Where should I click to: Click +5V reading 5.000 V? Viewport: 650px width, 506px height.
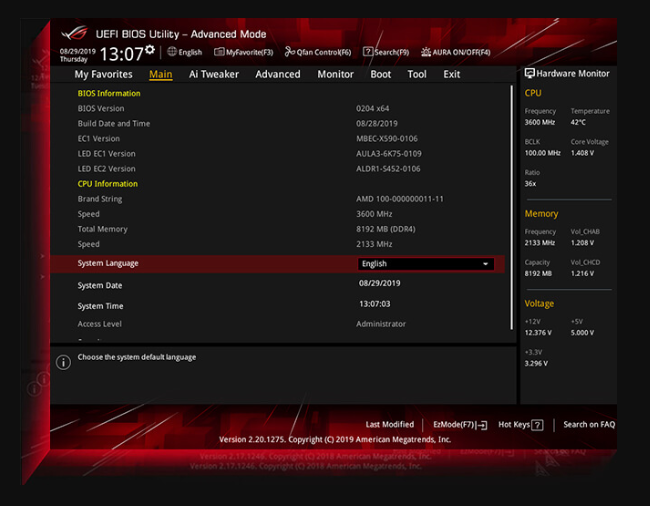[x=582, y=333]
